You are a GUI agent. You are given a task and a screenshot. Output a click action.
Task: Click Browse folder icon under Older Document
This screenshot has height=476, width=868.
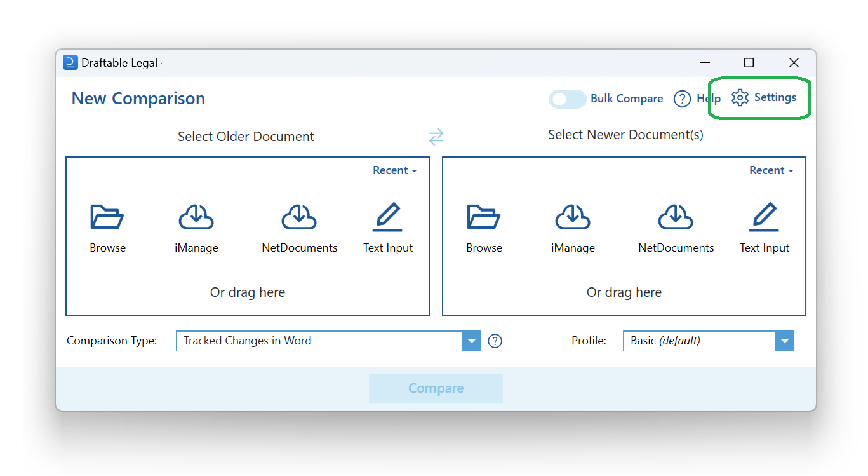pos(107,217)
